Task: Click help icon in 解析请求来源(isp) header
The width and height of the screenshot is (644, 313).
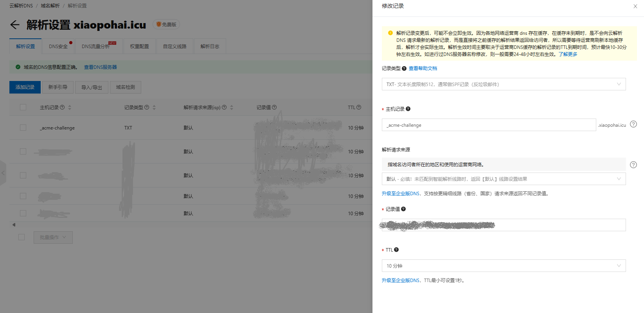Action: pyautogui.click(x=224, y=107)
